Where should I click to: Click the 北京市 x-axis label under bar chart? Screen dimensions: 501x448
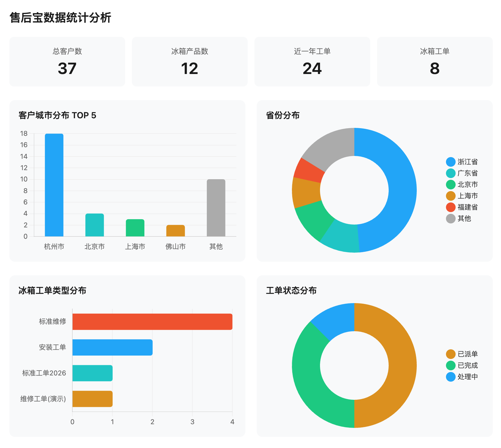click(x=95, y=247)
